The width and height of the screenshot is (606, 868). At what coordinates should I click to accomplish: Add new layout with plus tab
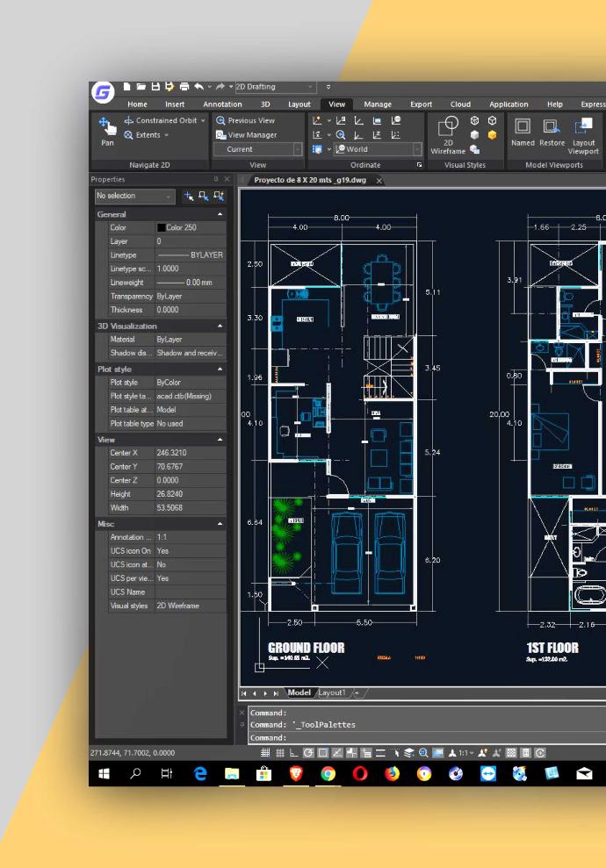pyautogui.click(x=357, y=692)
